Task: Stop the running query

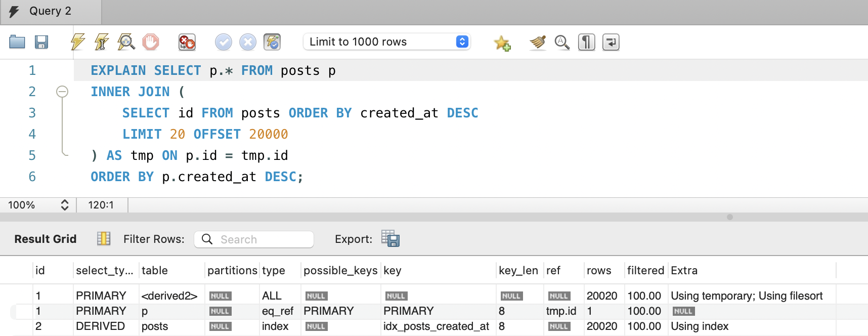Action: 150,42
